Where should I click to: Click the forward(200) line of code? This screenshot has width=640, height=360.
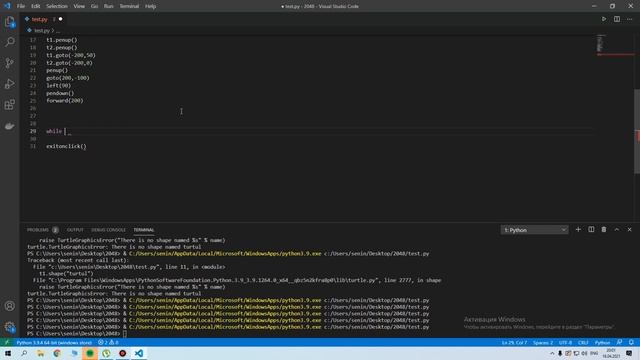click(64, 100)
